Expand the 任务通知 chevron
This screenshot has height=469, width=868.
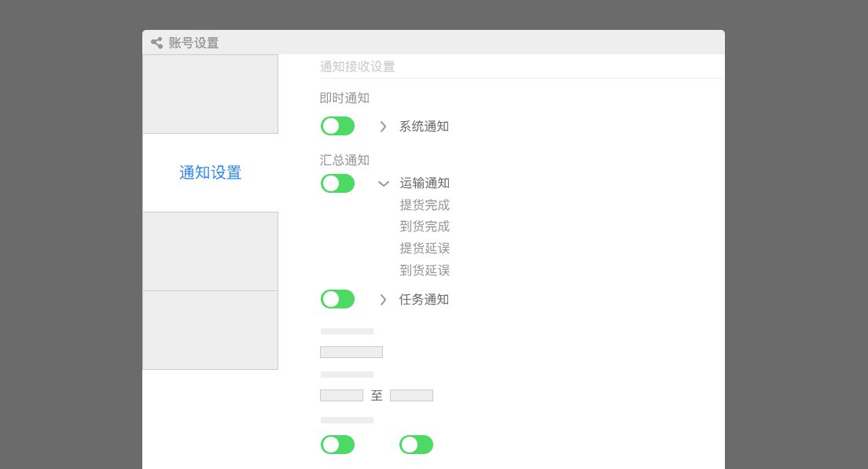383,300
